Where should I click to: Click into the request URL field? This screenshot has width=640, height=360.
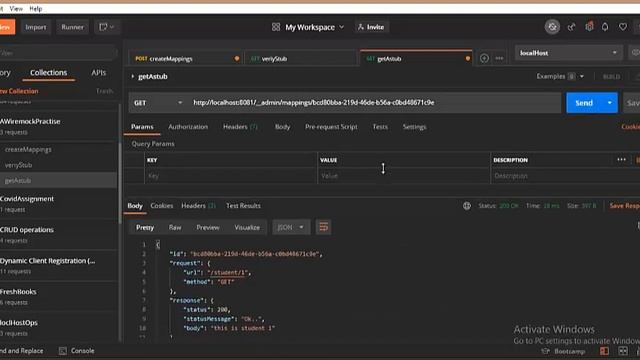374,102
